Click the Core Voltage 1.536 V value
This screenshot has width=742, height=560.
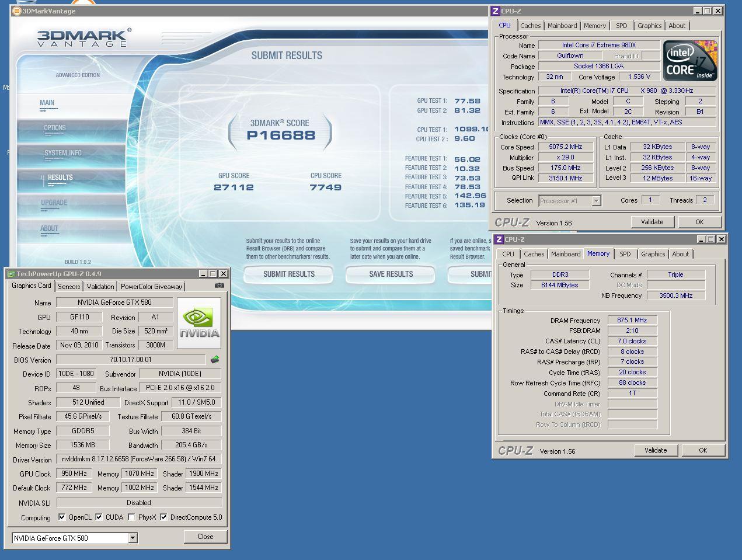point(639,76)
